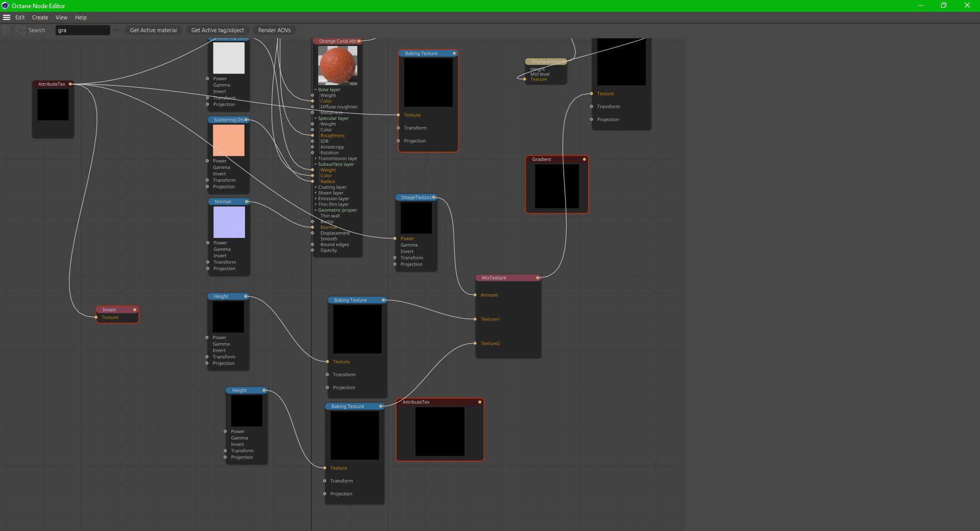Screen dimensions: 980x531
Task: Click the Scattering Dis orange color preview
Action: click(229, 140)
